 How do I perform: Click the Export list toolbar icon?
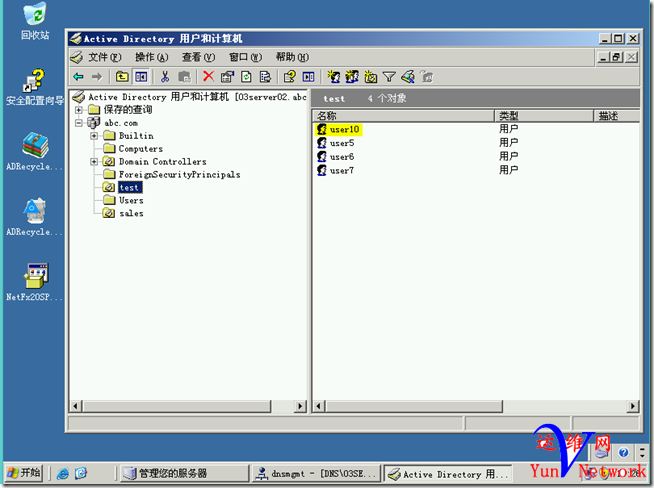266,77
